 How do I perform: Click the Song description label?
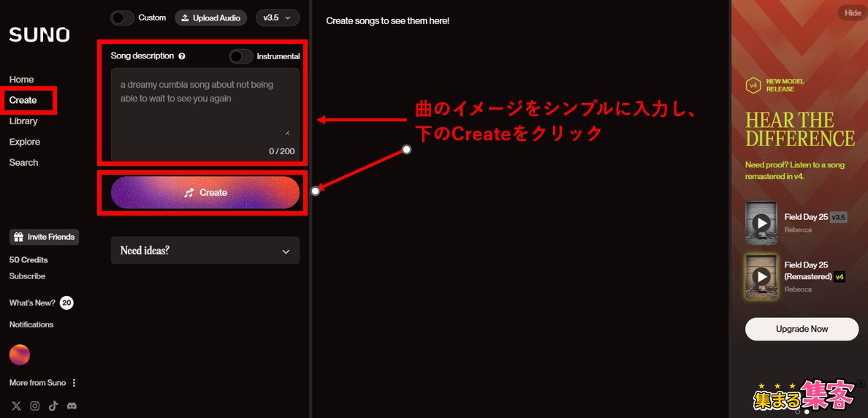142,56
